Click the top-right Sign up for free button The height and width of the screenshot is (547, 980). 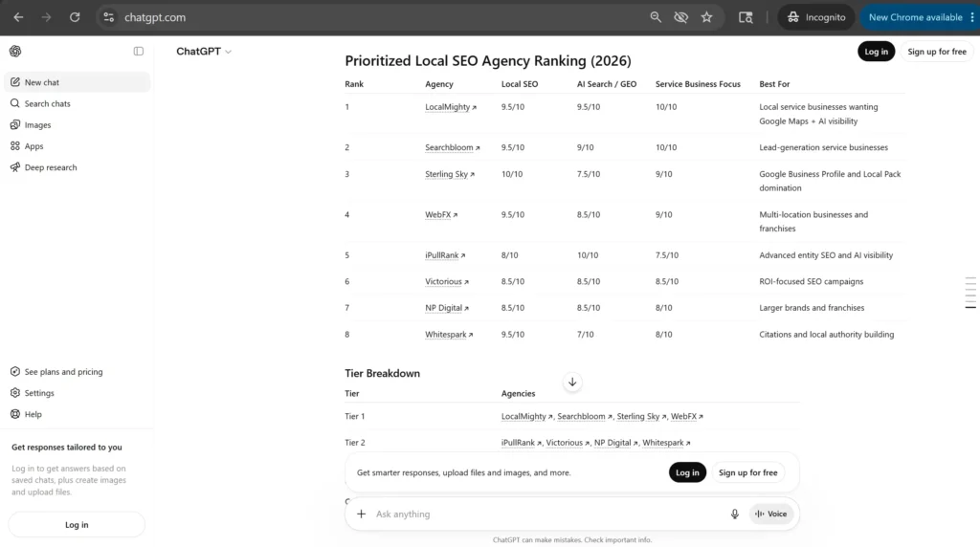pos(936,52)
